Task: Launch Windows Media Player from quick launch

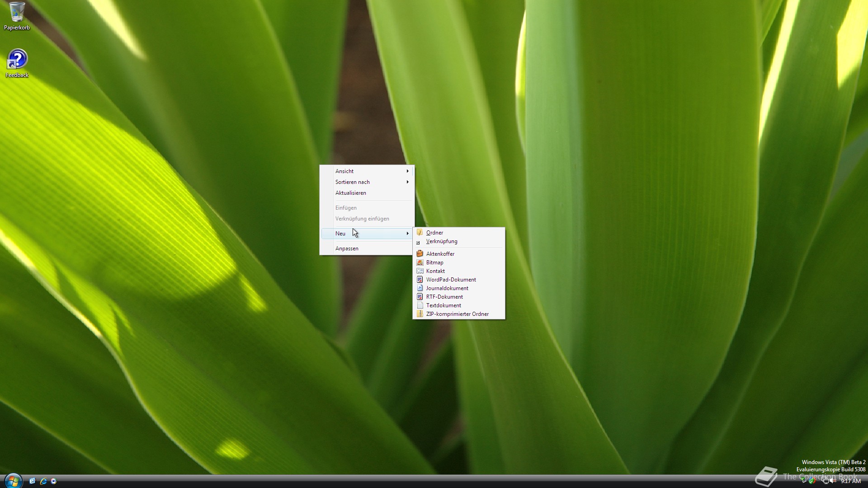Action: [54, 481]
